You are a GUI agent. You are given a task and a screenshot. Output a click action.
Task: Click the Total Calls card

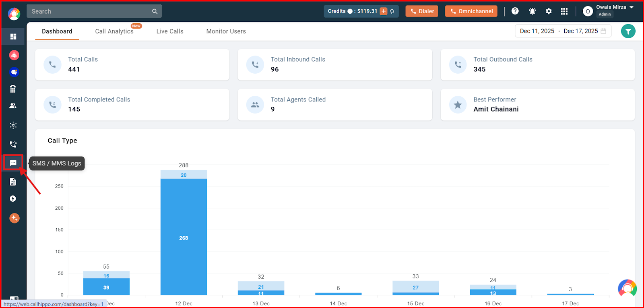click(x=132, y=64)
